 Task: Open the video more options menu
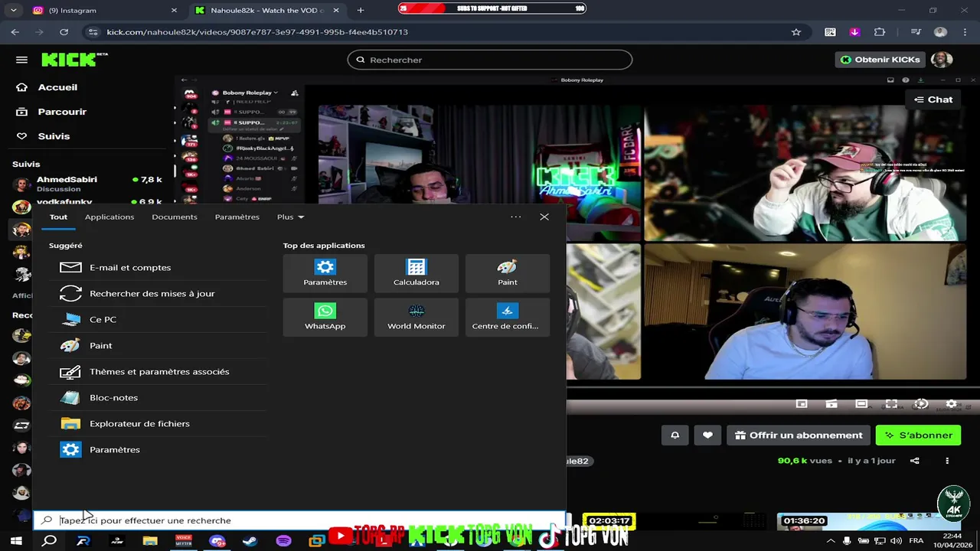coord(947,461)
